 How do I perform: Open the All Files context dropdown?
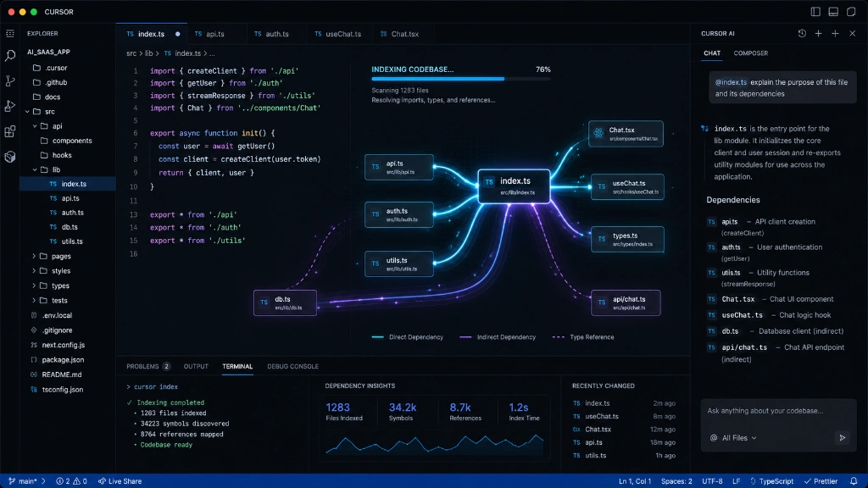pos(733,438)
